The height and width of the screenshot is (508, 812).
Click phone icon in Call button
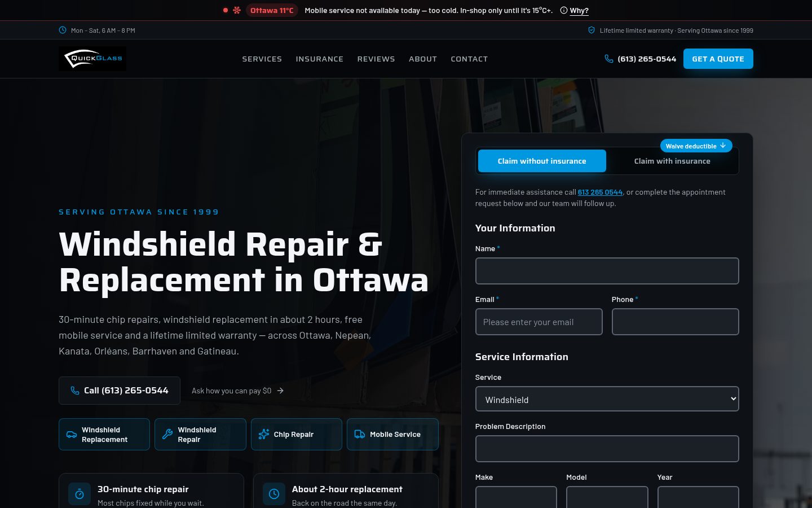(75, 391)
